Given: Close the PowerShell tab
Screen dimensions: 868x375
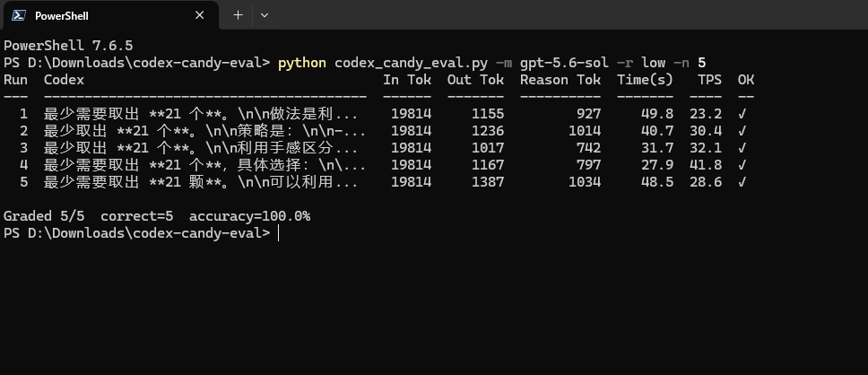Looking at the screenshot, I should pyautogui.click(x=199, y=15).
